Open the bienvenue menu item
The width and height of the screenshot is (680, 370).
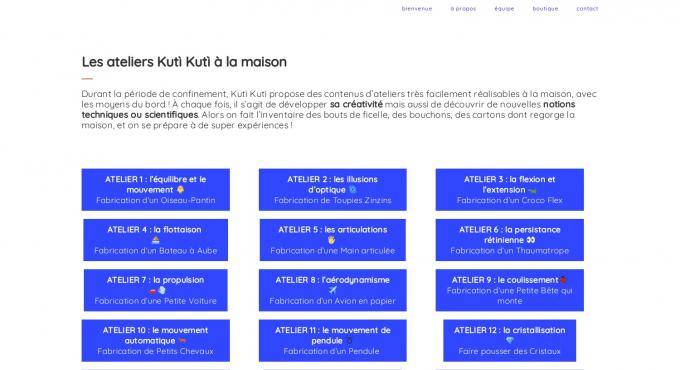tap(417, 9)
